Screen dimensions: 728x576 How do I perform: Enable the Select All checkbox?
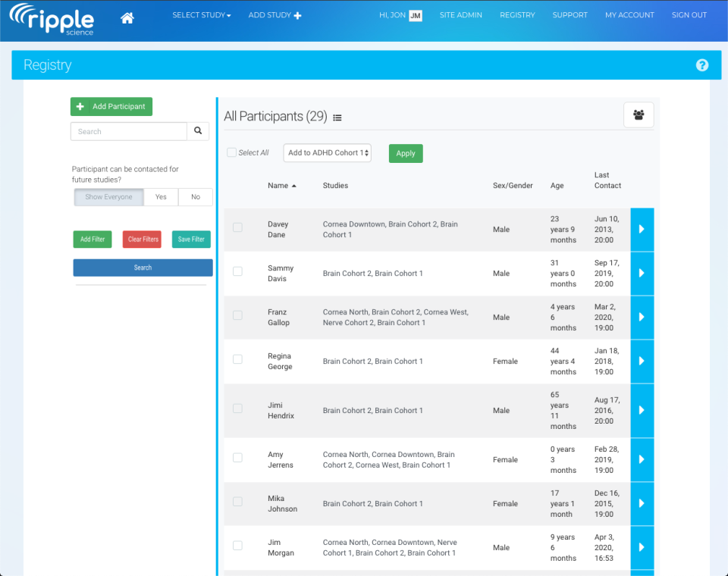tap(231, 152)
